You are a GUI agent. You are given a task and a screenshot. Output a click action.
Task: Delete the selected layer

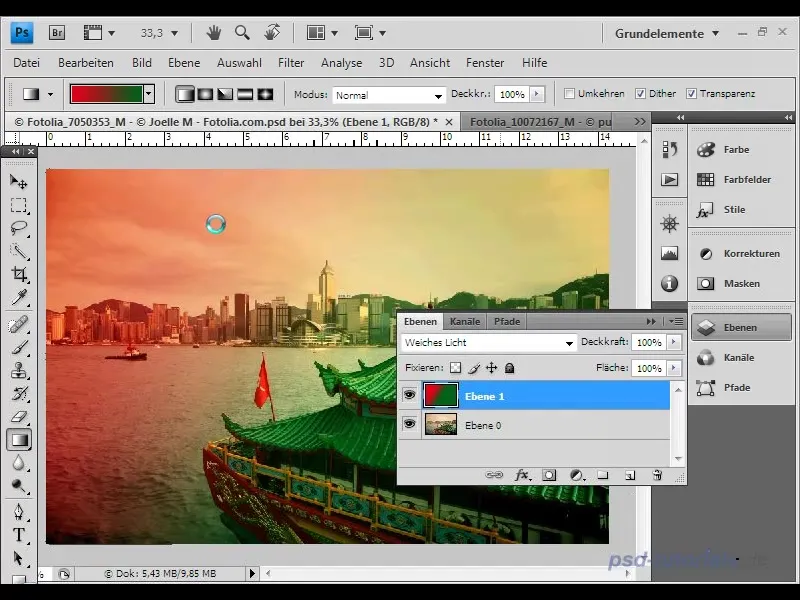click(x=657, y=475)
